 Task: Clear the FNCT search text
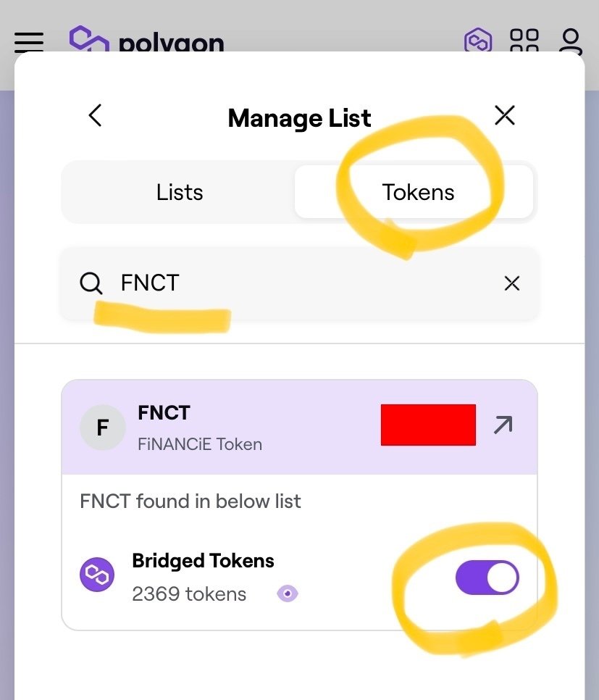(x=511, y=283)
